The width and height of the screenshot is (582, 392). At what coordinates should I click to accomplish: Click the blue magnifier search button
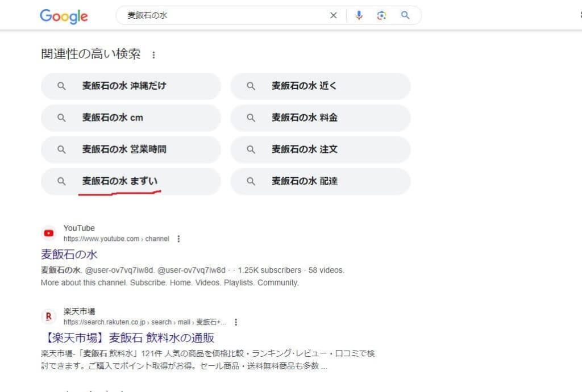(405, 16)
